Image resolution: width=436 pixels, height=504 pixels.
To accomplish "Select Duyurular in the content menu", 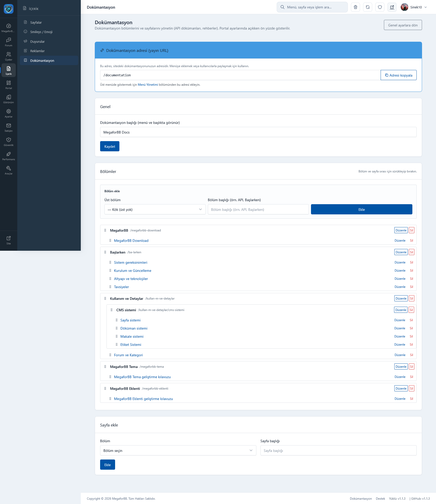I will coord(37,42).
